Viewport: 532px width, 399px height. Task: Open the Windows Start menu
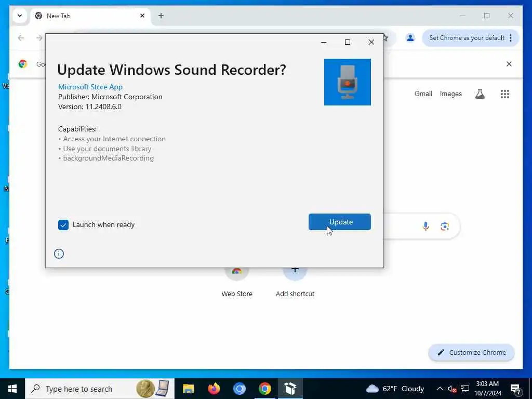tap(12, 389)
